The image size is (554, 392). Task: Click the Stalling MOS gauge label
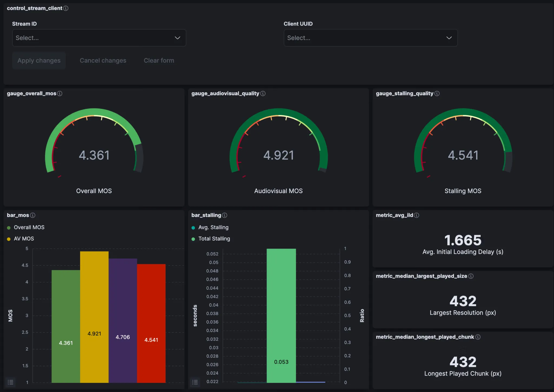[463, 191]
